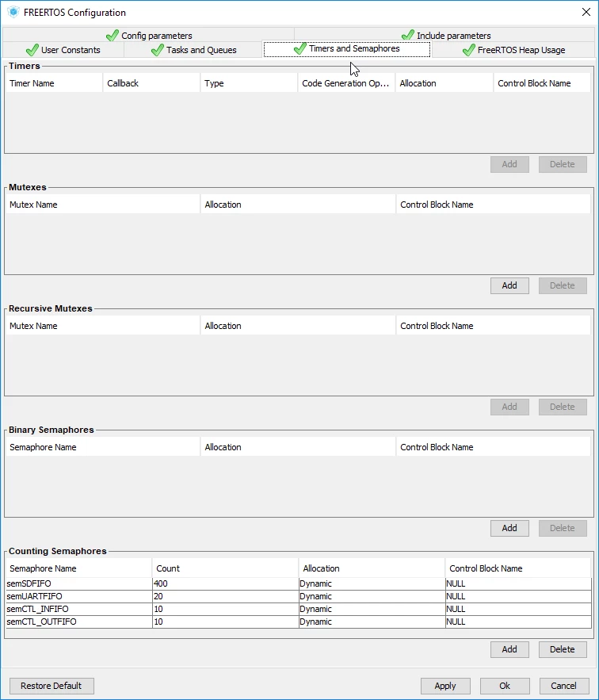Screen dimensions: 599x700
Task: Open the Config parameters tab
Action: point(149,35)
